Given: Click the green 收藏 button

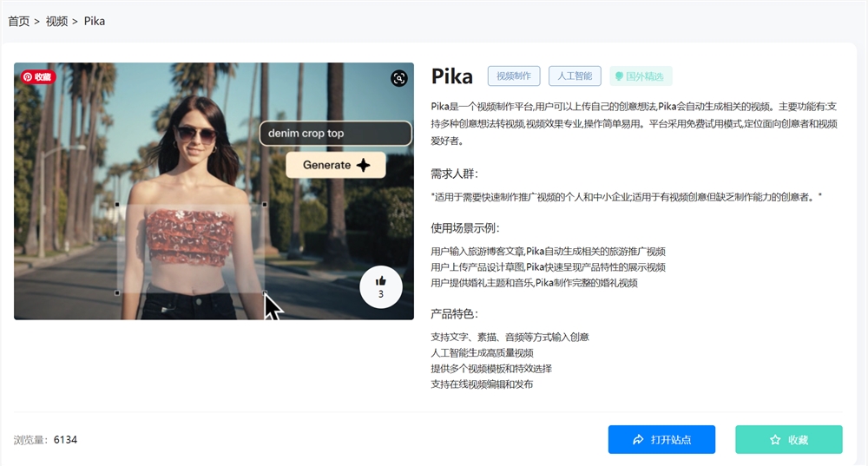Looking at the screenshot, I should pyautogui.click(x=789, y=439).
